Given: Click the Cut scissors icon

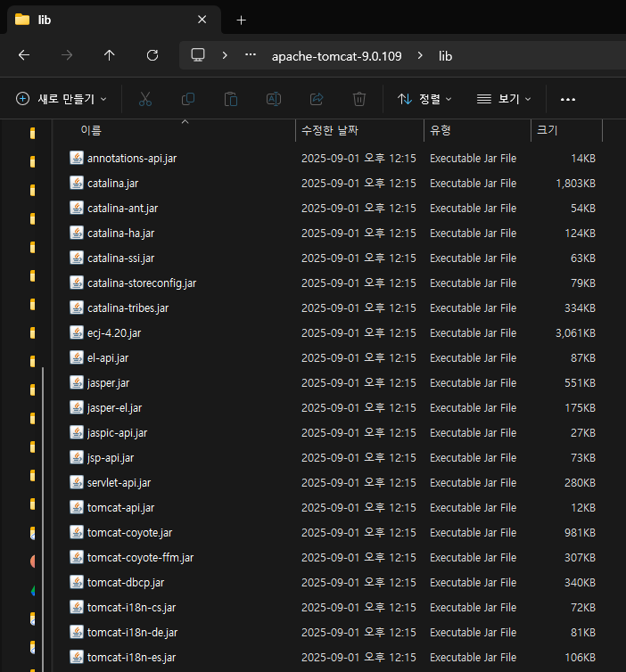Looking at the screenshot, I should [145, 99].
